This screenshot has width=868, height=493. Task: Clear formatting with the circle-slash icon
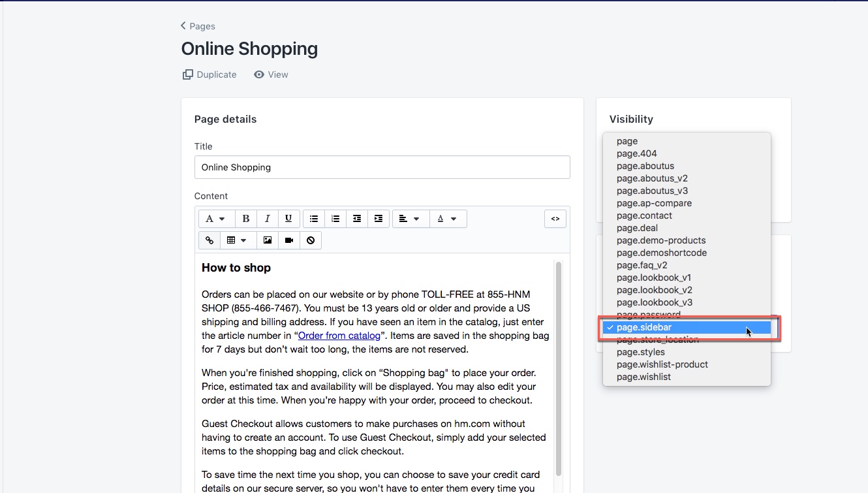pos(311,240)
